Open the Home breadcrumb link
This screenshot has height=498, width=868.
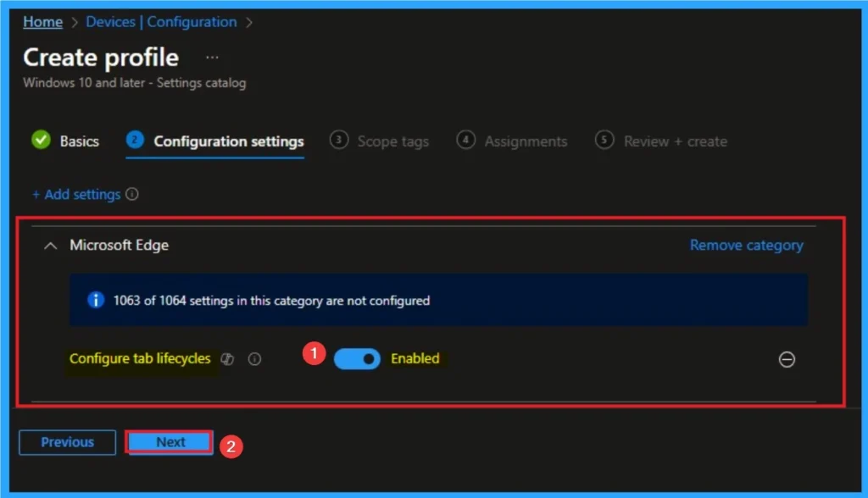(42, 22)
